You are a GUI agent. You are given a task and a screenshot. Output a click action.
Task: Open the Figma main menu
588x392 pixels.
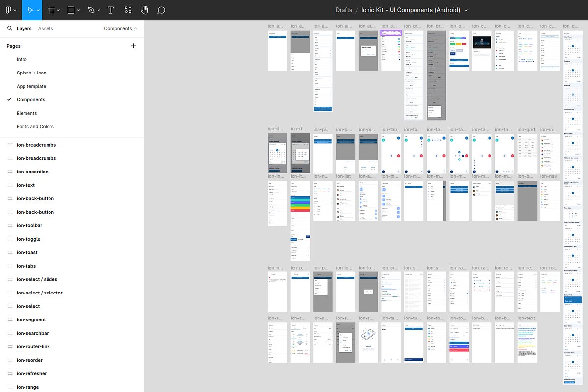pos(10,10)
